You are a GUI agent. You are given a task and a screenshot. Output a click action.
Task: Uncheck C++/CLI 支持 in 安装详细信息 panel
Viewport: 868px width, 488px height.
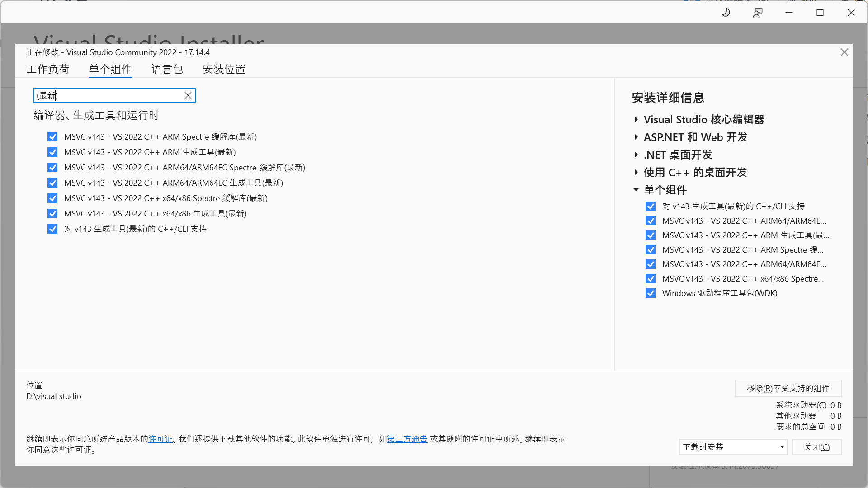pos(651,206)
